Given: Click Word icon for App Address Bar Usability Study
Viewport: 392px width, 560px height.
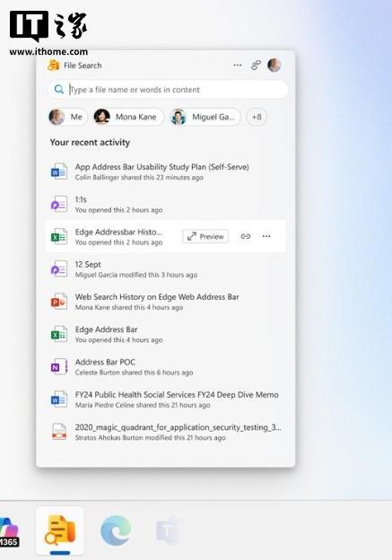Looking at the screenshot, I should [x=59, y=171].
